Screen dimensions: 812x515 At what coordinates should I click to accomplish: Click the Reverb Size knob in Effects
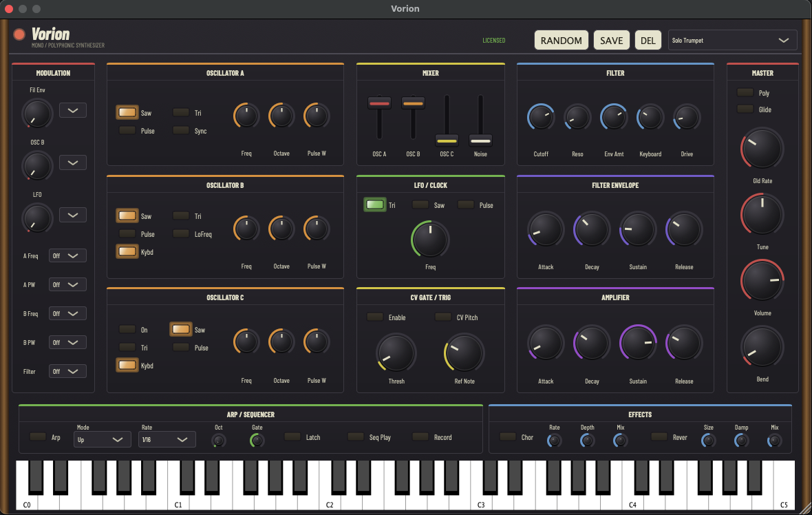[x=708, y=441]
